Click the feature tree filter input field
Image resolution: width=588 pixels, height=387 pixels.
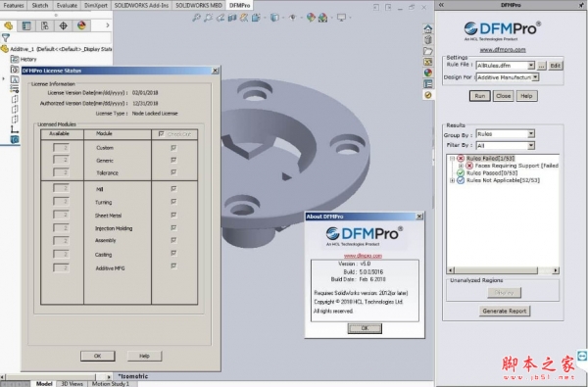click(x=61, y=37)
